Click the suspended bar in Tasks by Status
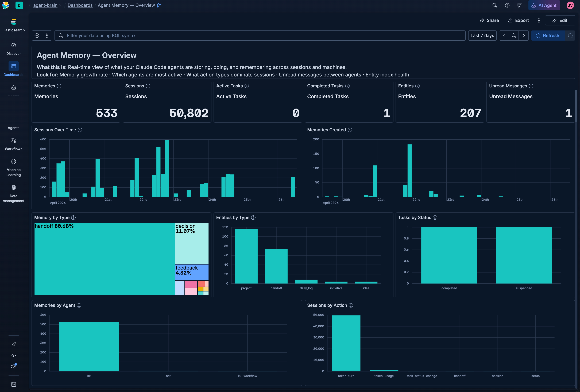The width and height of the screenshot is (580, 392). tap(524, 255)
